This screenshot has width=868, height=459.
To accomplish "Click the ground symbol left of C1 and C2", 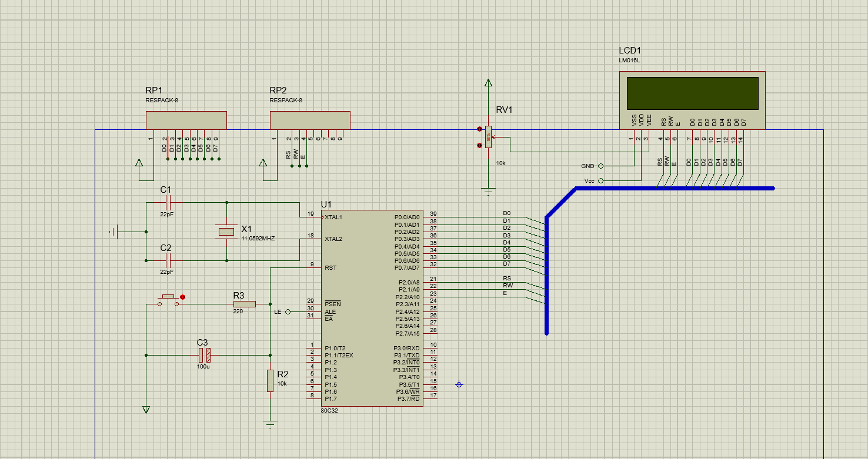I will [x=114, y=232].
